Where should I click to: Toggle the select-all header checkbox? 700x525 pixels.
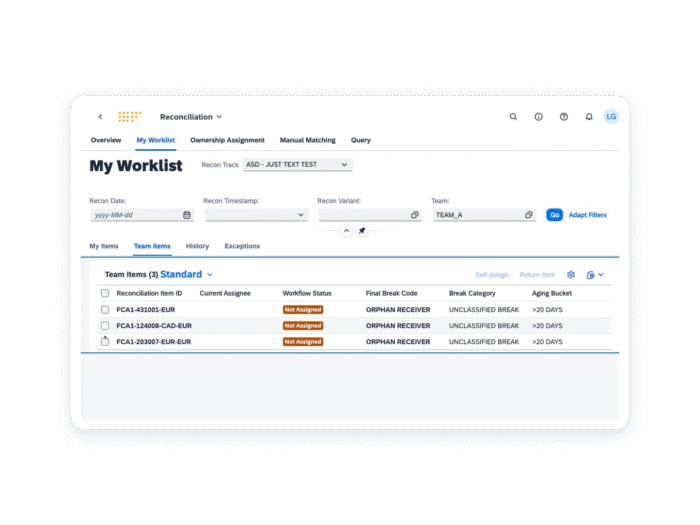105,293
